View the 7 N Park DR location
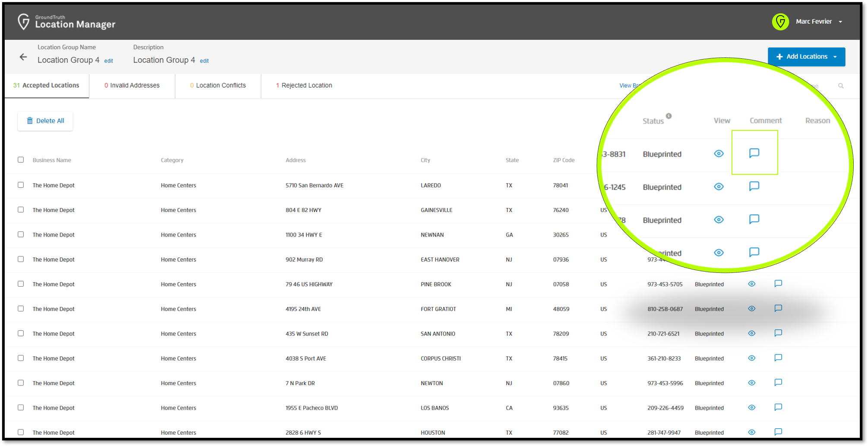This screenshot has width=868, height=446. (752, 383)
